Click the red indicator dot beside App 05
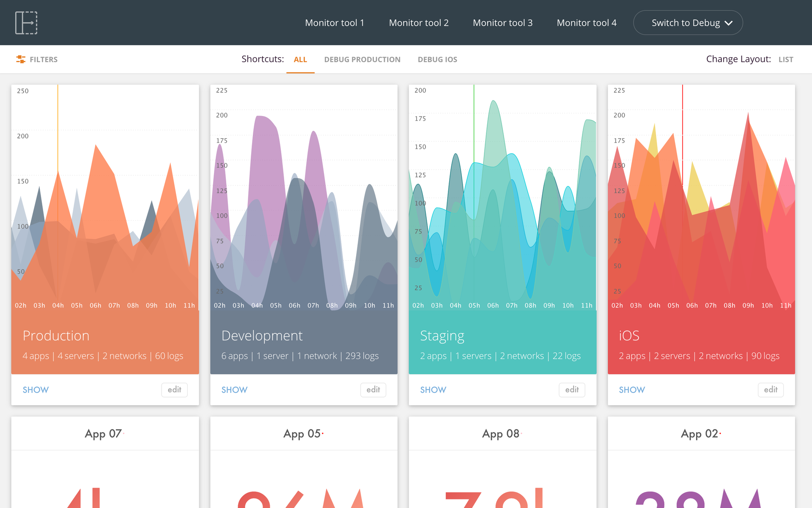Image resolution: width=812 pixels, height=508 pixels. tap(323, 434)
